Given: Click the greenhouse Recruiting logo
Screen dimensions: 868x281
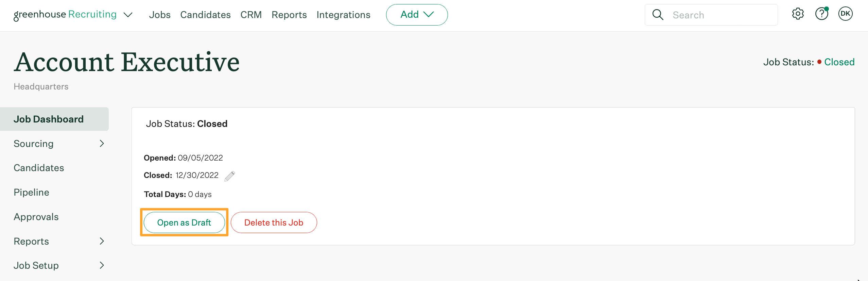Looking at the screenshot, I should pos(65,14).
